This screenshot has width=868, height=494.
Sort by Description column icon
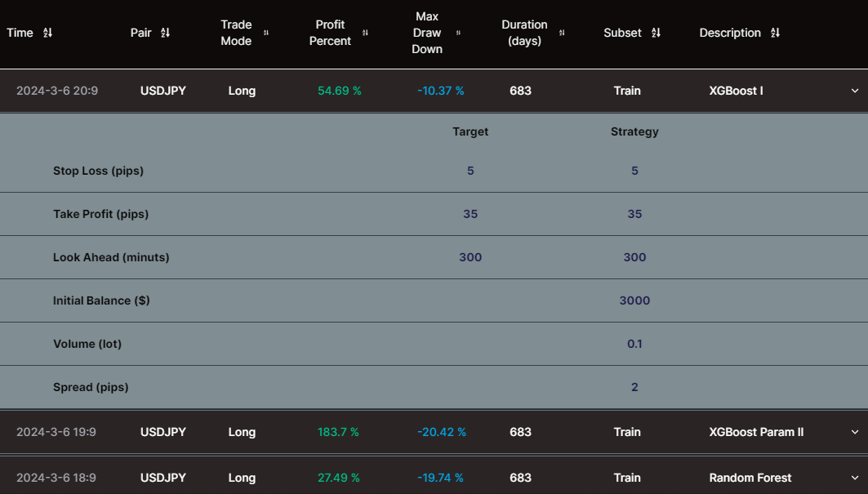[775, 33]
